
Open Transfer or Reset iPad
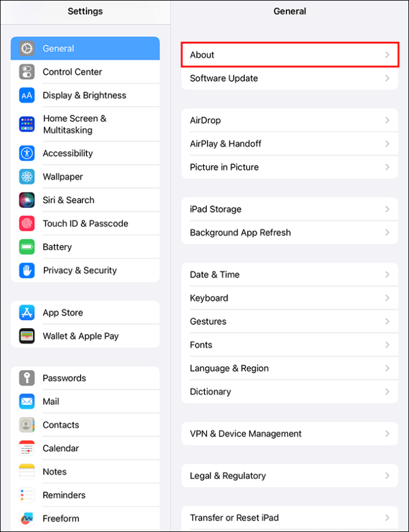[x=289, y=518]
